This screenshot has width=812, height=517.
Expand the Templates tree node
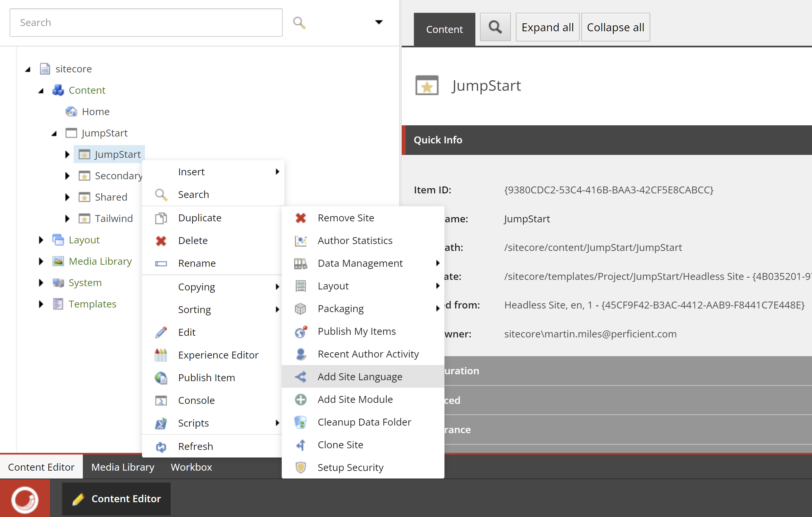pyautogui.click(x=41, y=304)
